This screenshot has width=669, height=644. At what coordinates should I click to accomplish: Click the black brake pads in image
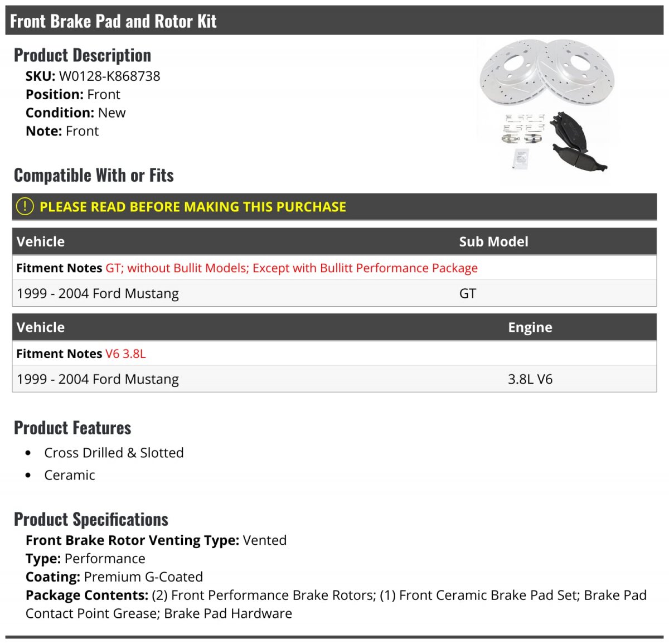[x=578, y=142]
